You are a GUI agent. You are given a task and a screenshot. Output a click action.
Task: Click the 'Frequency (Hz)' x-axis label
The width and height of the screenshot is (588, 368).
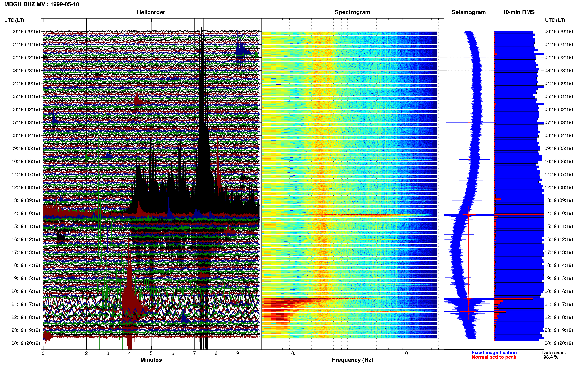352,360
